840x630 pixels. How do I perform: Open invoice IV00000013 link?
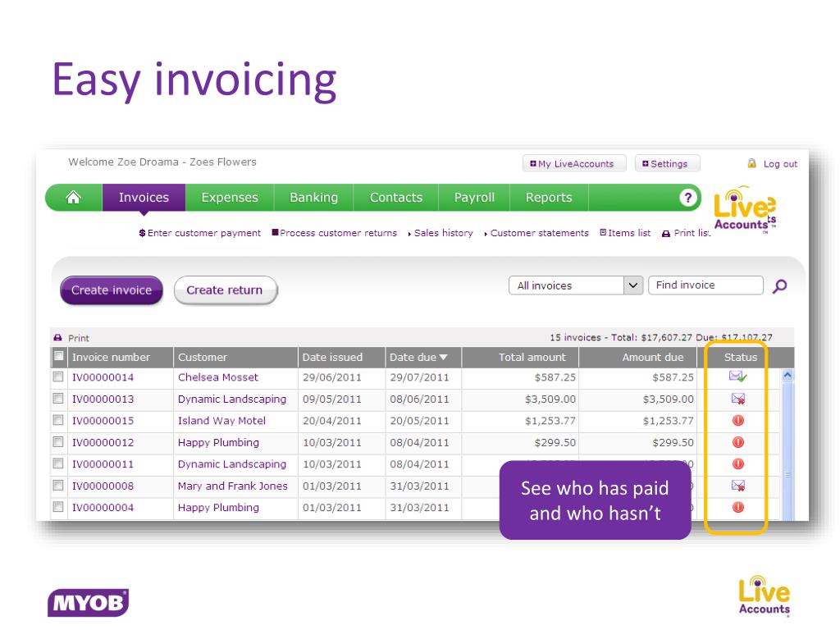[103, 399]
